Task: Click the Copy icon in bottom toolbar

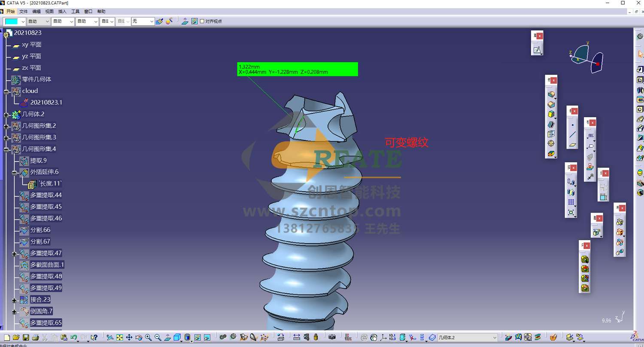Action: 55,338
